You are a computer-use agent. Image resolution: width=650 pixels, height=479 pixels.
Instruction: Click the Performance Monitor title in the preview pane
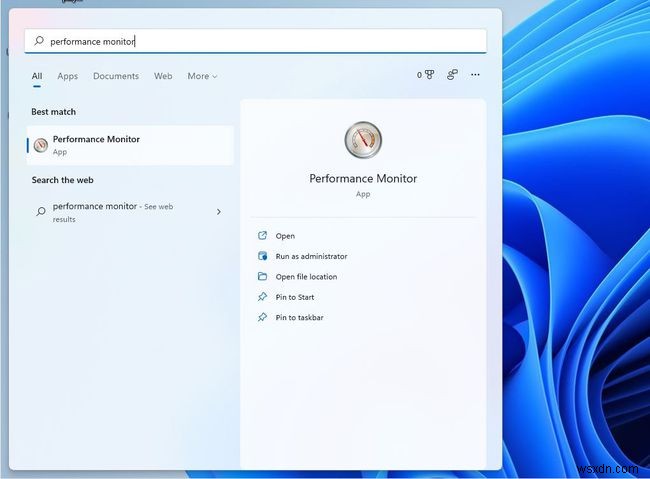click(363, 179)
